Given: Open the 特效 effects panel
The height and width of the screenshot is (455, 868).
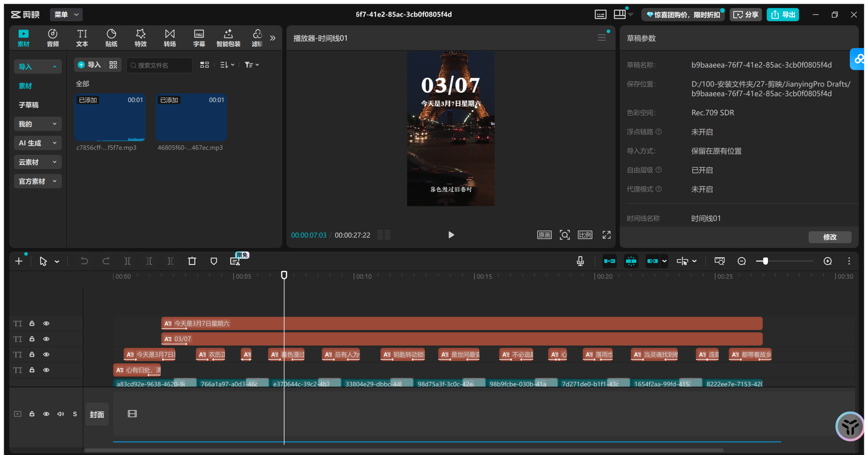Looking at the screenshot, I should point(140,38).
